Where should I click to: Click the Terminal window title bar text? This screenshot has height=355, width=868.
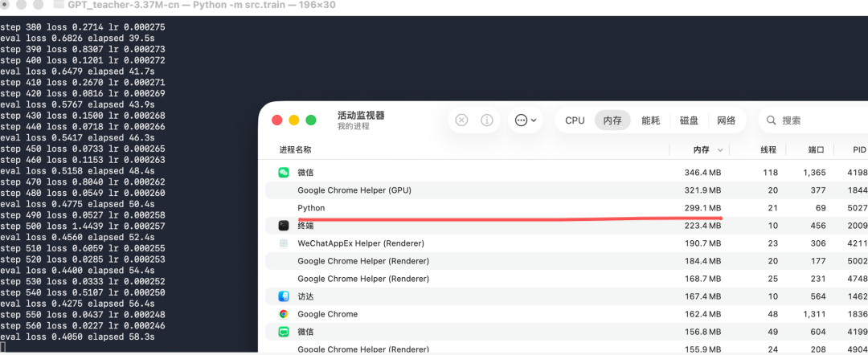coord(202,5)
